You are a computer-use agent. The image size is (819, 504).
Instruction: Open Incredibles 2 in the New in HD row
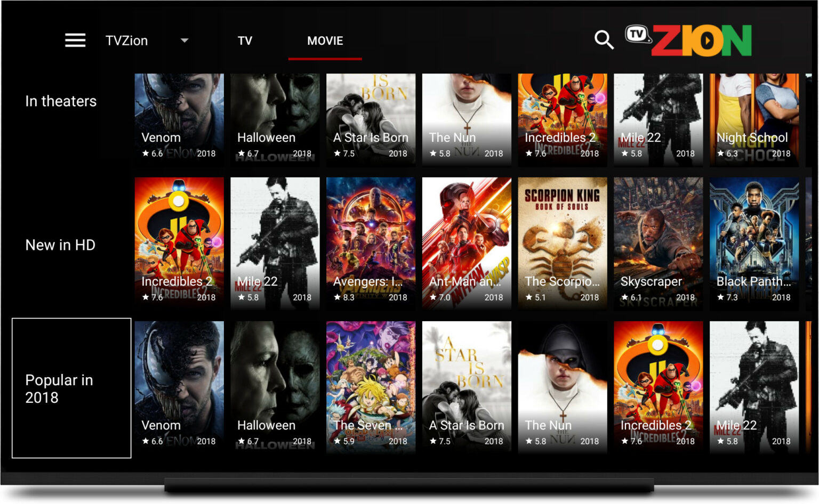179,243
